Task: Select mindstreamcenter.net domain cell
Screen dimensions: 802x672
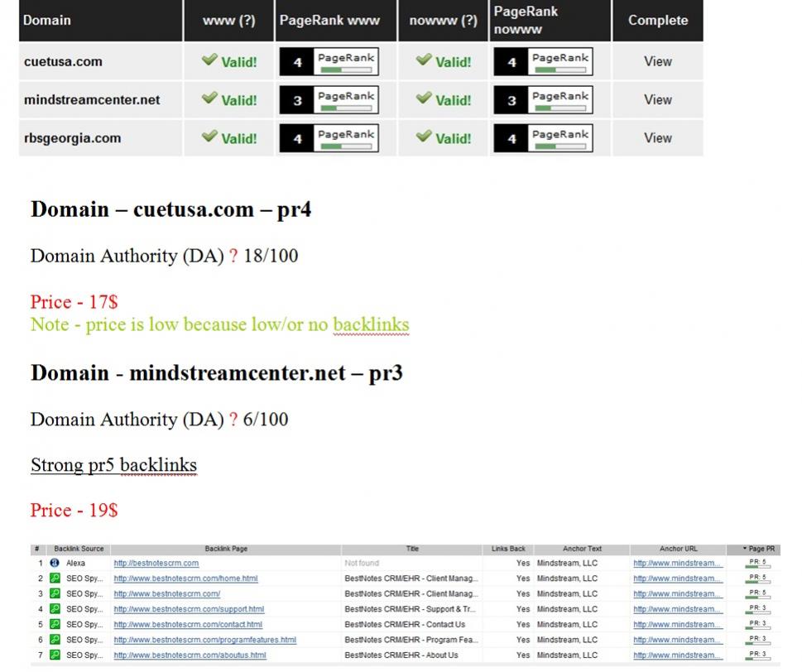Action: [x=100, y=100]
